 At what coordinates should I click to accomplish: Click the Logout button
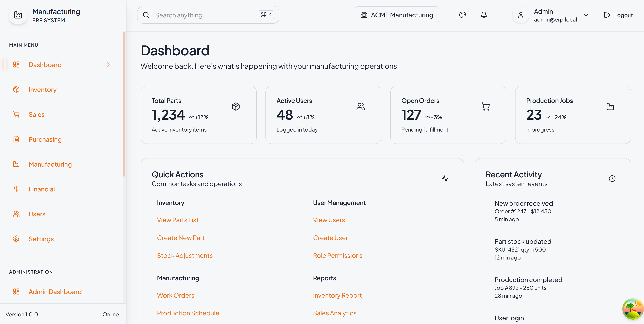point(618,15)
